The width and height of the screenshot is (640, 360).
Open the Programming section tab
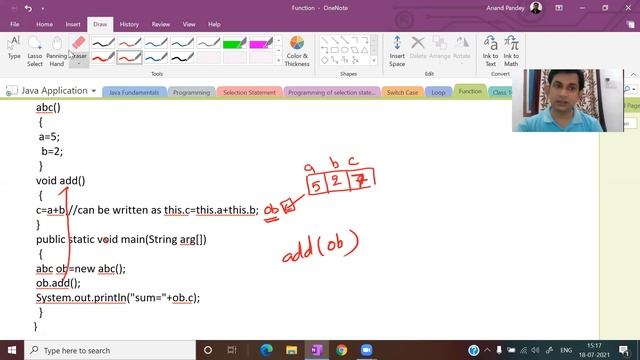(x=191, y=92)
